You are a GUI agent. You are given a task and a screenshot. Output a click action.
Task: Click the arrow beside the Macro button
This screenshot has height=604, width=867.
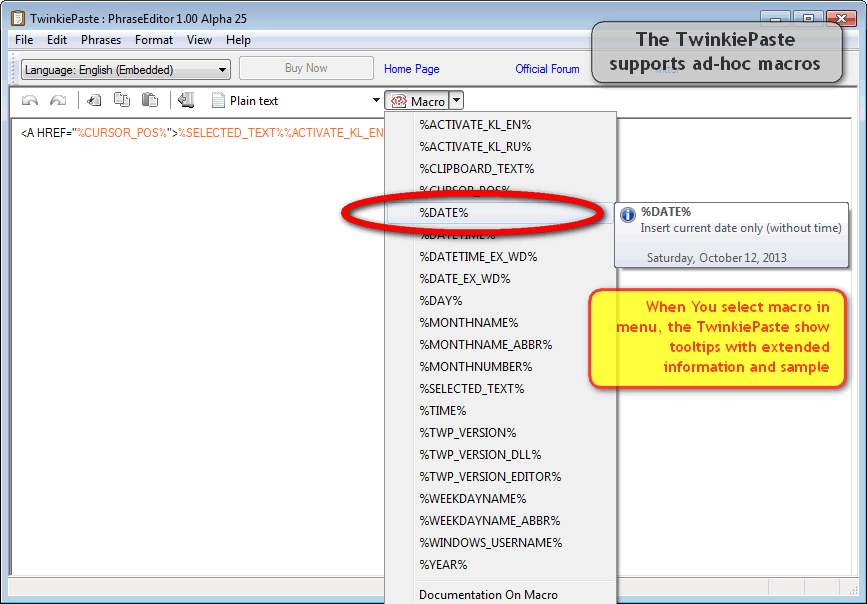coord(456,101)
